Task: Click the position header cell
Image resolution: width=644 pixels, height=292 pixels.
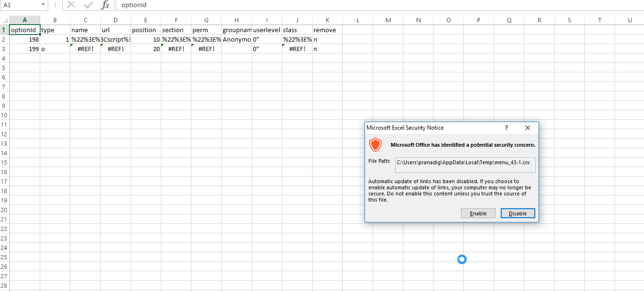Action: coord(146,30)
